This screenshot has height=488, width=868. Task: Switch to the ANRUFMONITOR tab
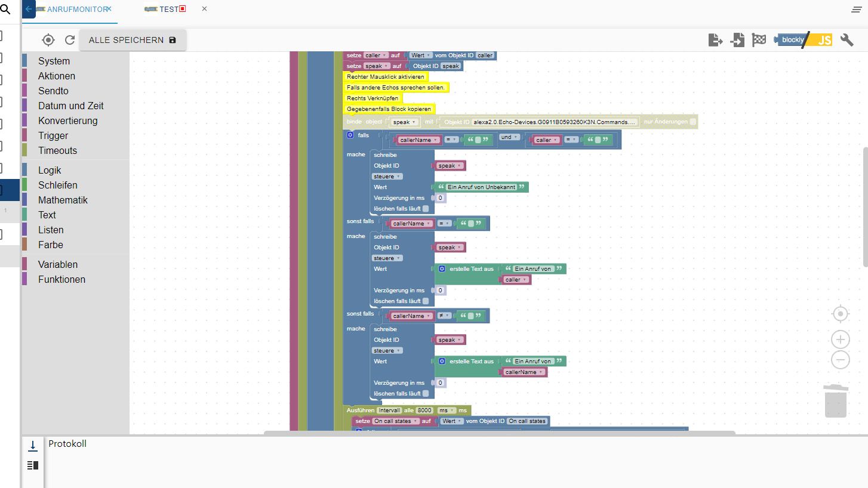pyautogui.click(x=70, y=10)
